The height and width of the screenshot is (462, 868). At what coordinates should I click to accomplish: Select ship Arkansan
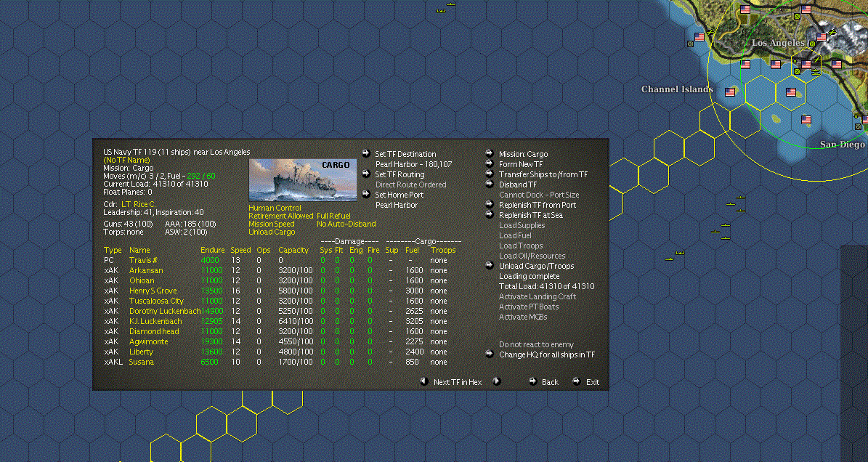pyautogui.click(x=146, y=270)
